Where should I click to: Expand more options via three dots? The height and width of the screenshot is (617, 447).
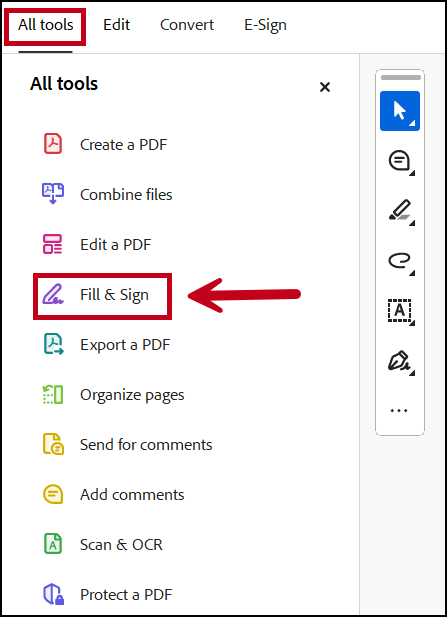tap(399, 410)
